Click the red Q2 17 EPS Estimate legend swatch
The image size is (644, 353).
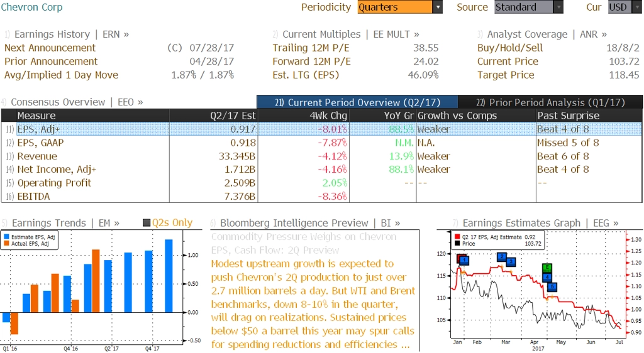pos(457,237)
